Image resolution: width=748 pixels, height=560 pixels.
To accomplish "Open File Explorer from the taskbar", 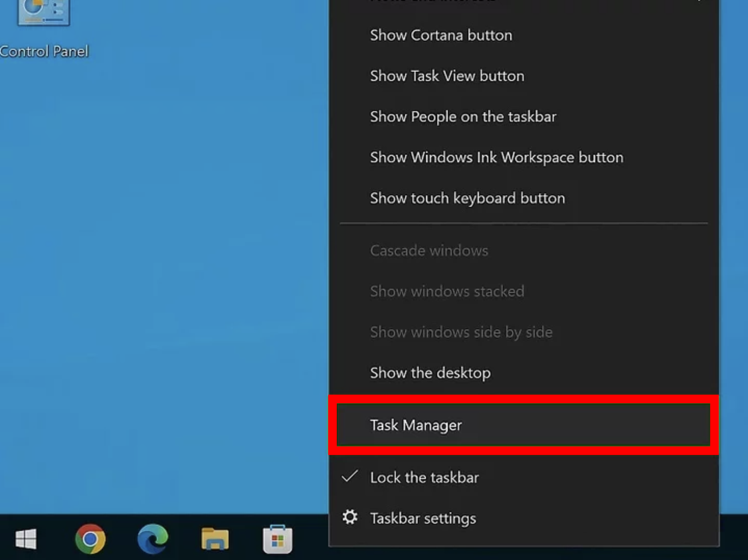I will 215,539.
